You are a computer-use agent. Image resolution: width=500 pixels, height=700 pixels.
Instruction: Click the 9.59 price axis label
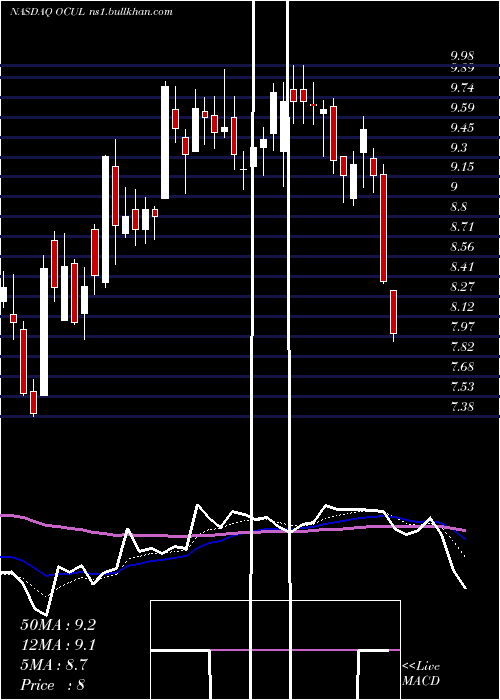(x=462, y=108)
